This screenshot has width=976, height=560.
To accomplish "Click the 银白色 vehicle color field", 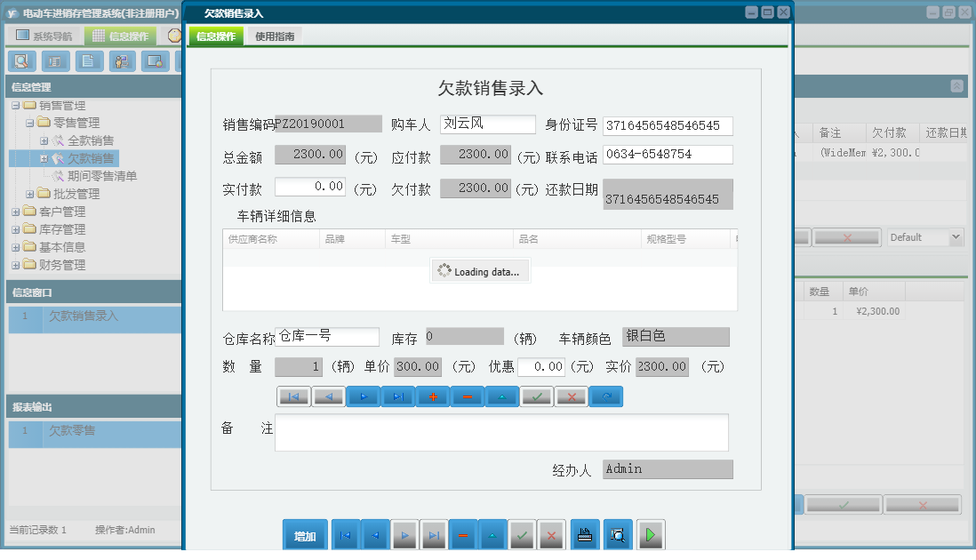I will point(676,336).
